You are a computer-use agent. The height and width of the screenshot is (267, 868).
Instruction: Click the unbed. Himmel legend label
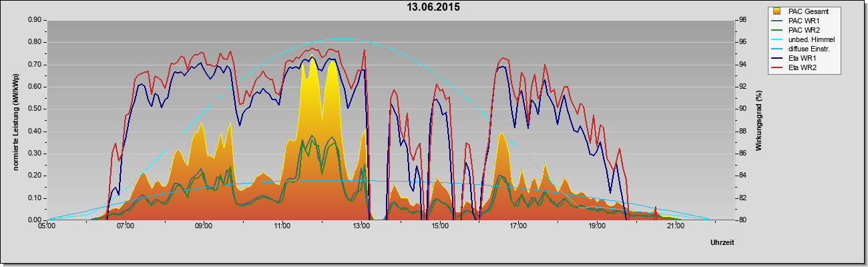[811, 40]
